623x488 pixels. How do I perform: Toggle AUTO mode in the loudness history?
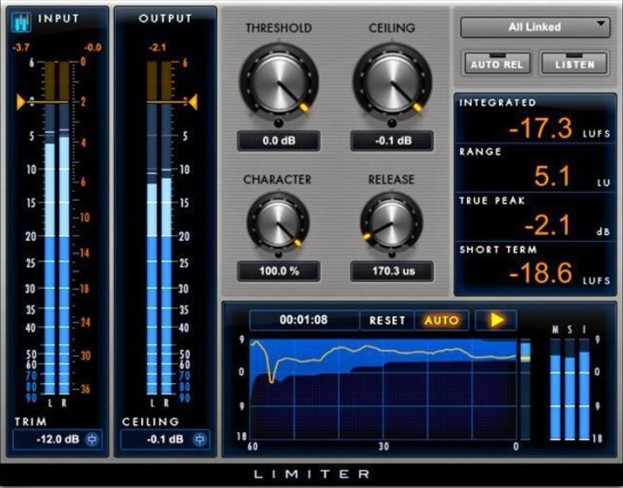441,321
